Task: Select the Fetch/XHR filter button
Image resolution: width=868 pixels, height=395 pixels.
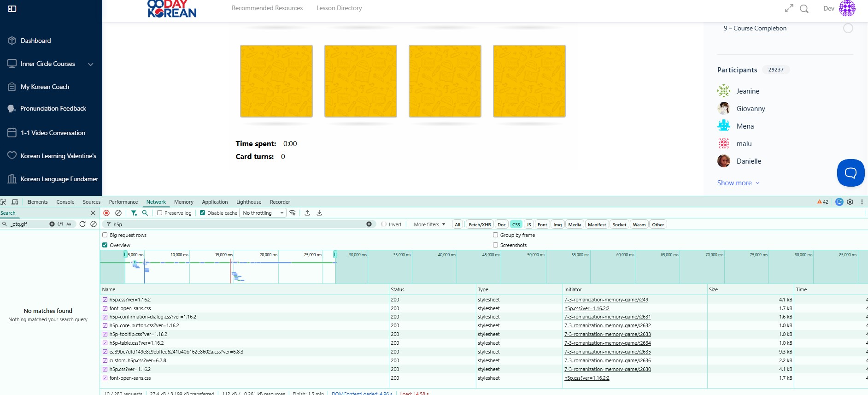Action: pyautogui.click(x=480, y=224)
